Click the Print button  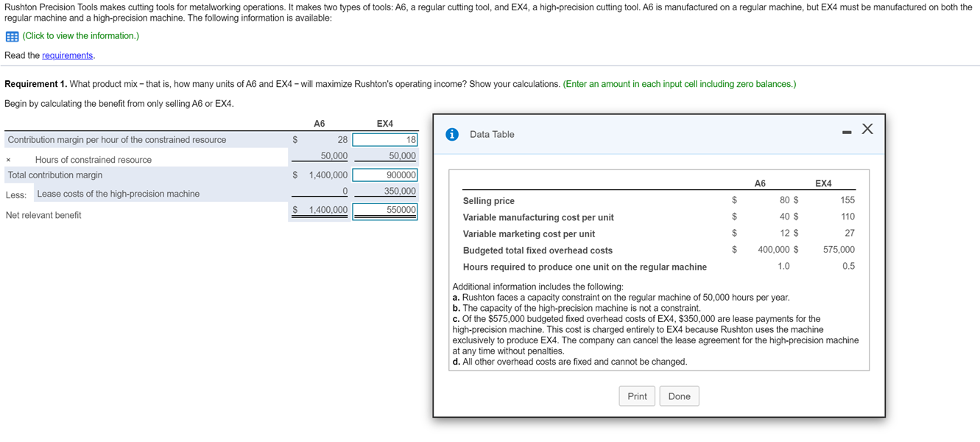tap(638, 396)
